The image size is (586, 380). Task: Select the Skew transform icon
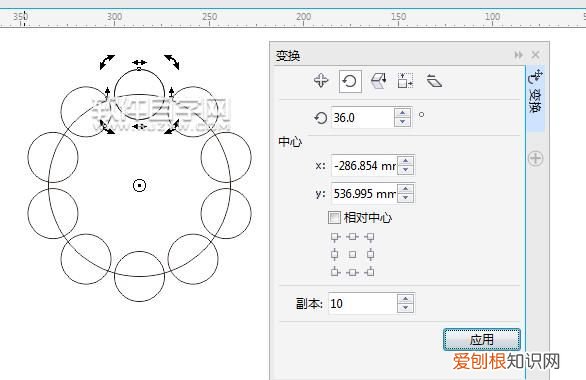434,81
